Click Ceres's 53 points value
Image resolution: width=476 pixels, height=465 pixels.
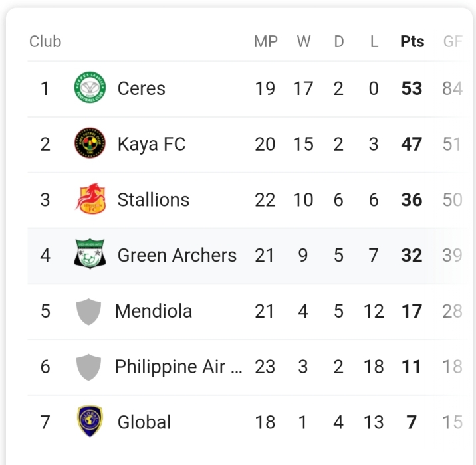coord(412,88)
